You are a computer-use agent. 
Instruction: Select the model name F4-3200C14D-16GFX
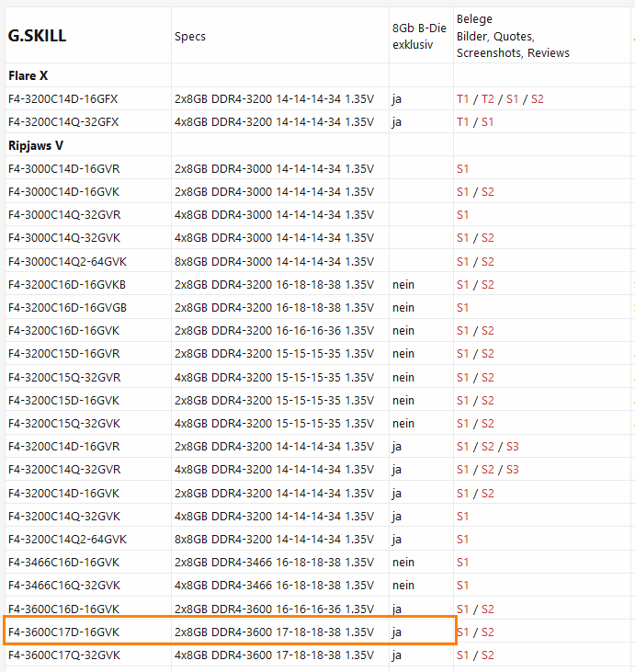click(x=63, y=99)
